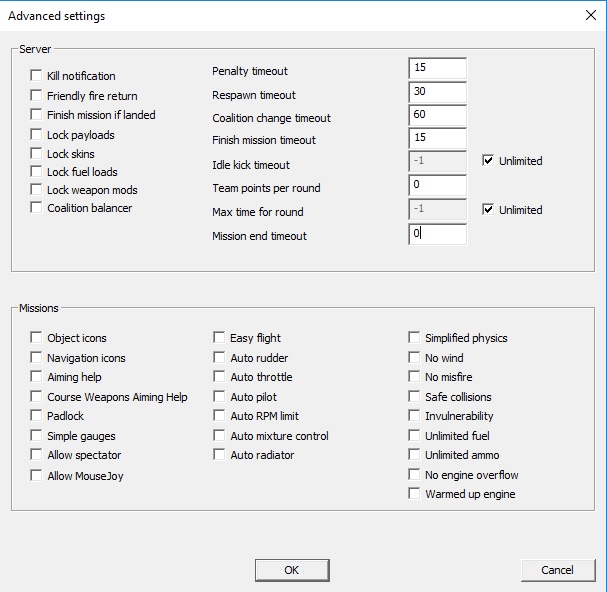The image size is (607, 592).
Task: Tick the Friendly fire return option
Action: coord(36,95)
